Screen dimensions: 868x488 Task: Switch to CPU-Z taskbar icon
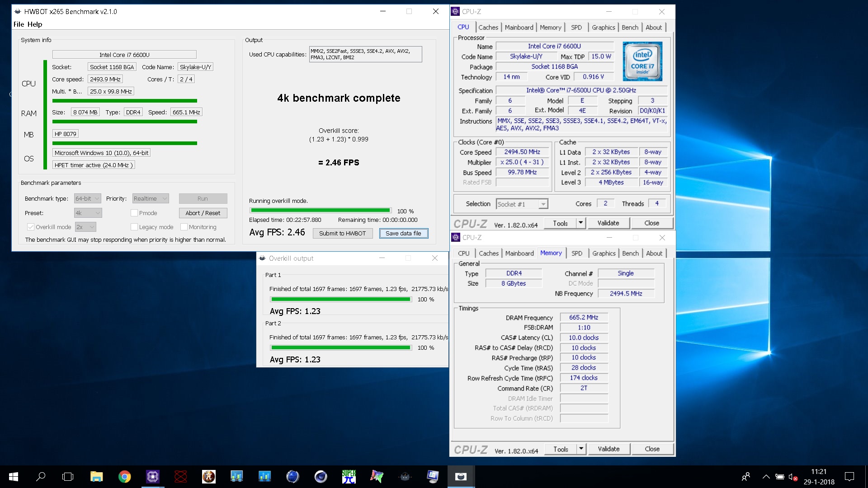152,476
